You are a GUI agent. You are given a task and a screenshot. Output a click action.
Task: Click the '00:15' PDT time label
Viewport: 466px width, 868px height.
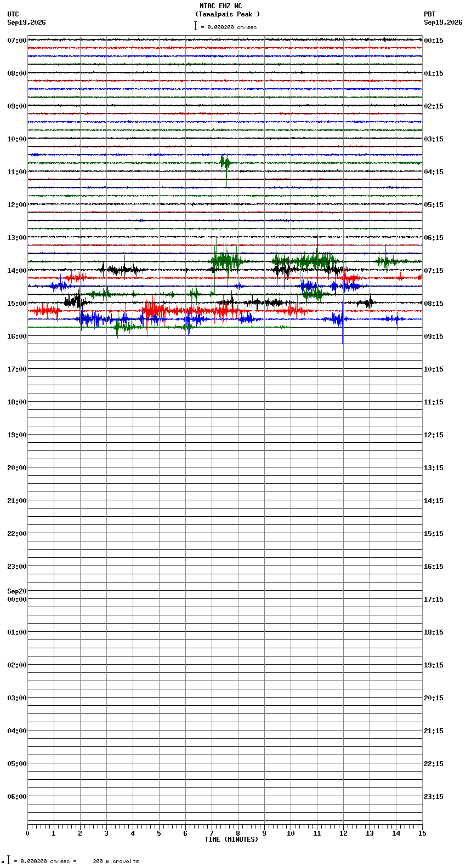[x=434, y=41]
